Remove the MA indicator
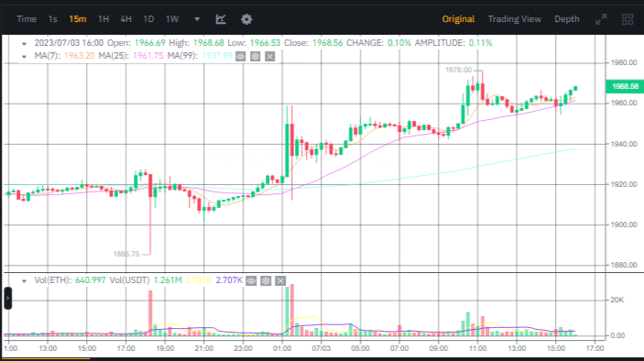This screenshot has width=644, height=361. (270, 56)
